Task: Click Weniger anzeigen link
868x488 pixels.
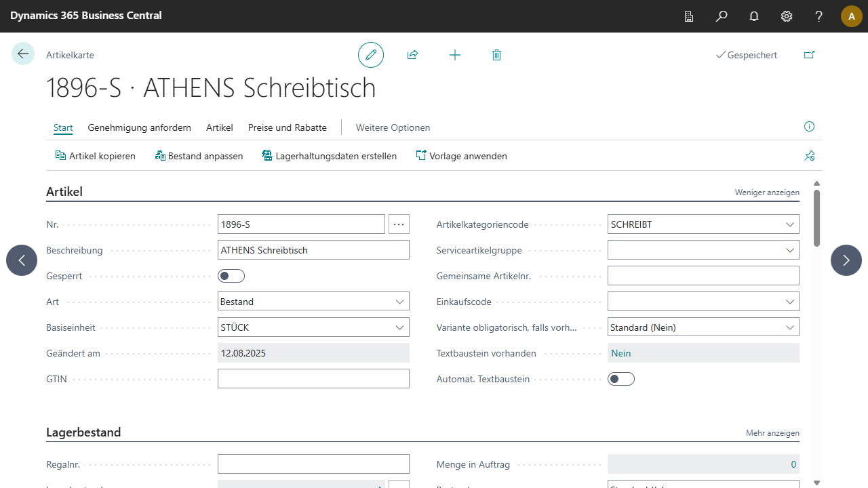Action: (767, 192)
